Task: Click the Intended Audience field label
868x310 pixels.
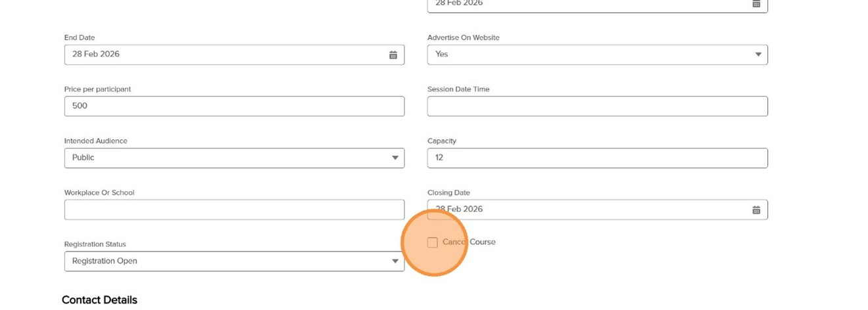Action: 95,141
